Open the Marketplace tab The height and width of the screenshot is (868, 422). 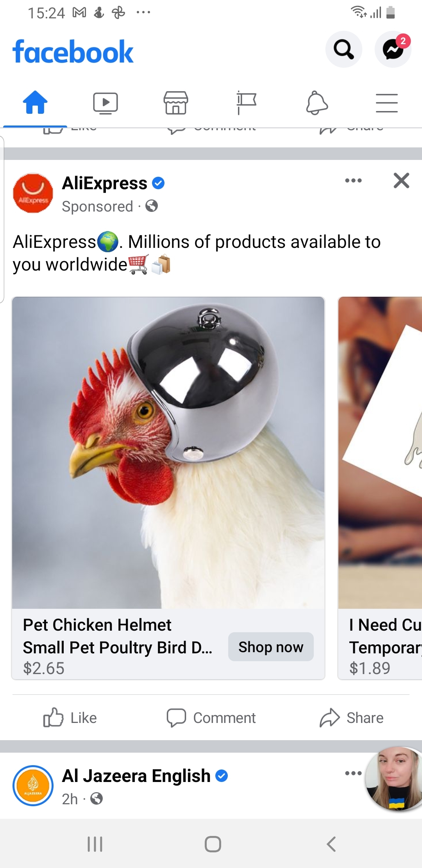point(176,103)
